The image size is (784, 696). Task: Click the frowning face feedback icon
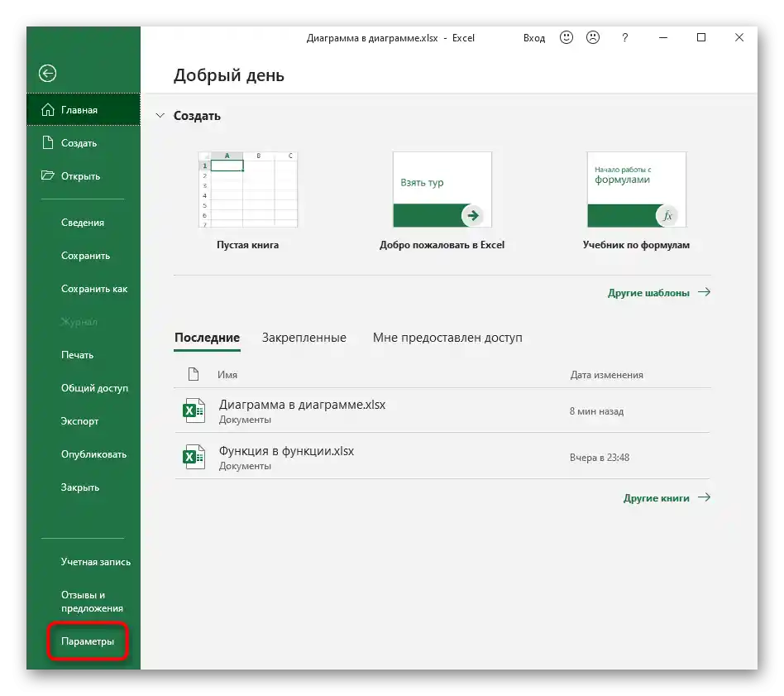click(x=592, y=37)
